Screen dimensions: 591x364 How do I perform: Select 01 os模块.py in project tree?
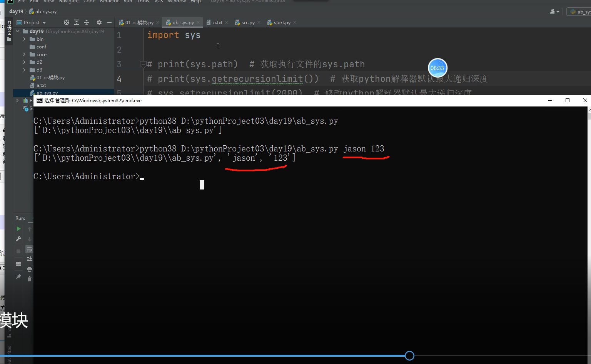click(50, 77)
